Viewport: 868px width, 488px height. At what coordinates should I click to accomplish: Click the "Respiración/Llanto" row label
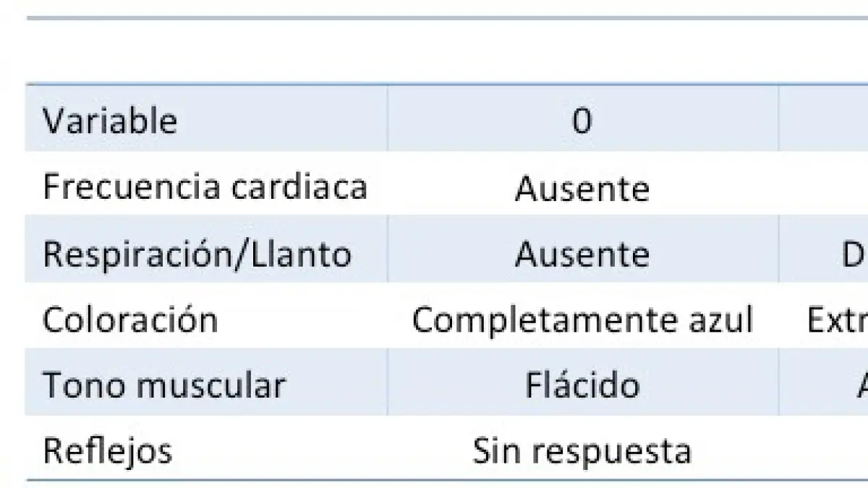click(197, 254)
